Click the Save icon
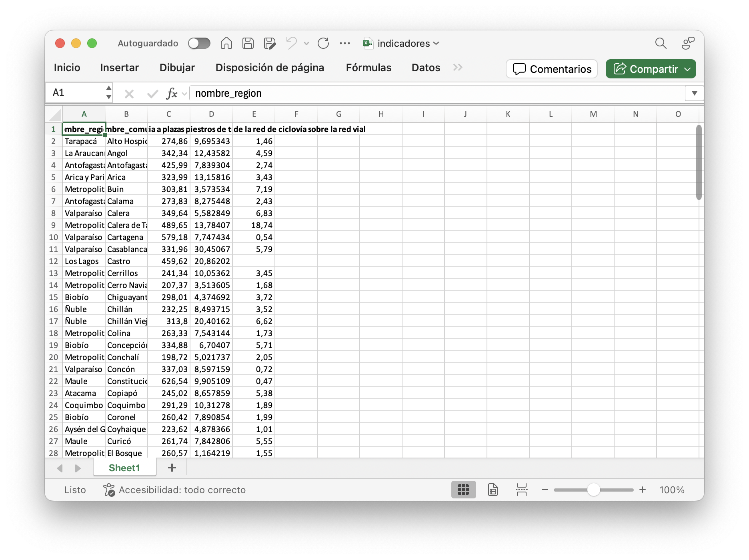Screen dimensions: 749x560 coord(248,43)
